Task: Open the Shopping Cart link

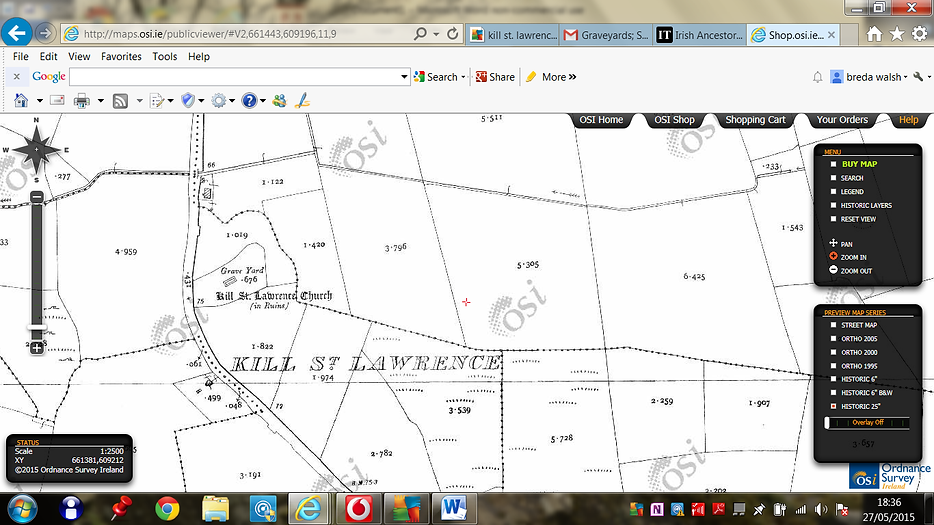Action: point(755,120)
